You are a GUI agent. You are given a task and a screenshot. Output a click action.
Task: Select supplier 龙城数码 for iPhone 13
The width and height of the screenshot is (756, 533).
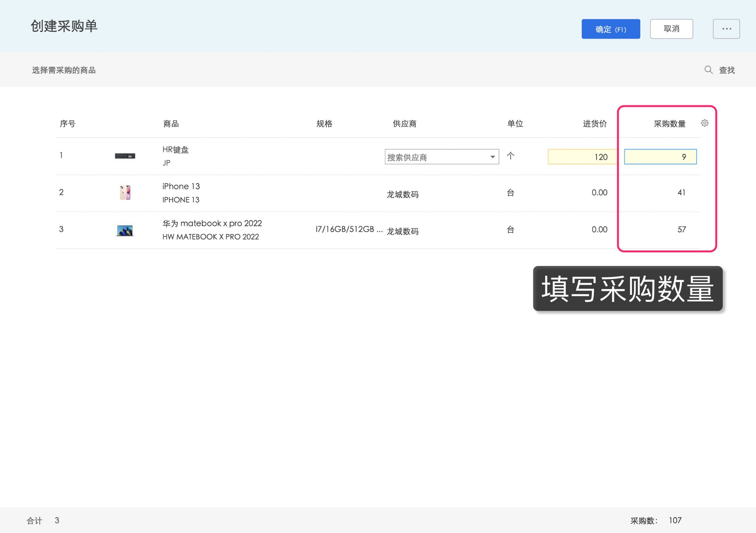[402, 194]
